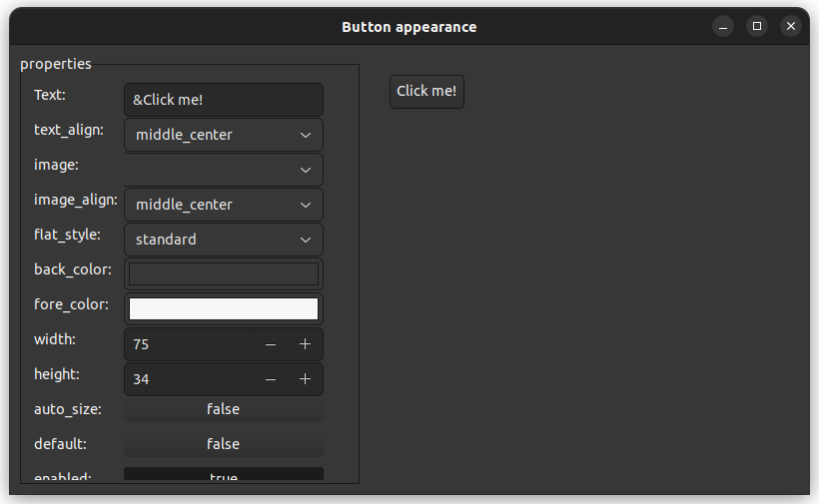The width and height of the screenshot is (819, 504).
Task: Maximize the Button appearance window
Action: [757, 27]
